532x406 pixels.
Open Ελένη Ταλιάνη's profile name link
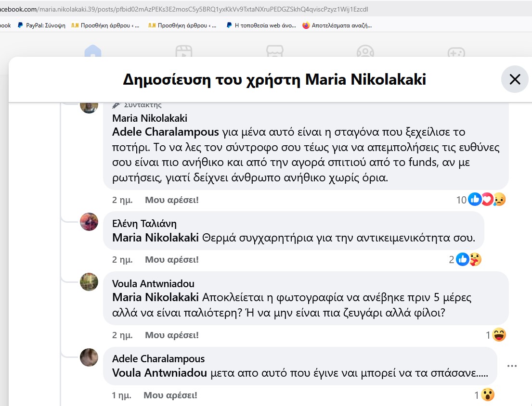[x=144, y=224]
